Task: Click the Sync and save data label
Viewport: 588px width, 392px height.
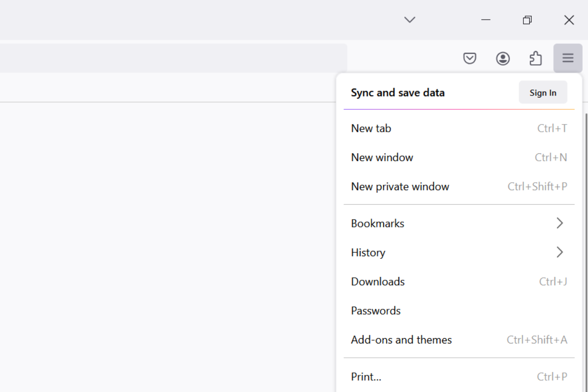Action: tap(397, 92)
